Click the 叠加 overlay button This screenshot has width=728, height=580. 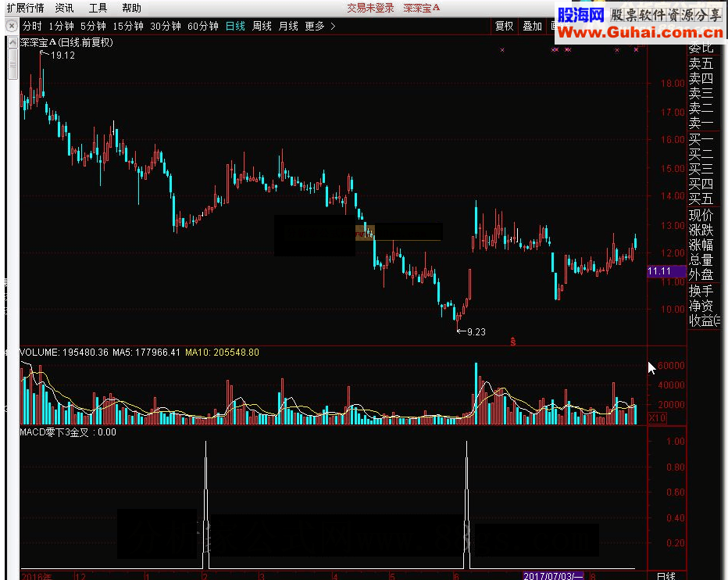click(532, 26)
